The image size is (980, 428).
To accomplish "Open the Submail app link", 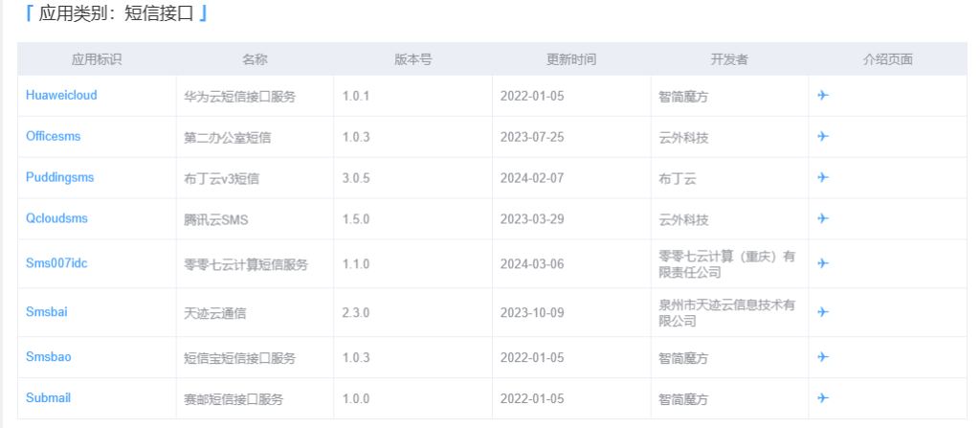I will [x=48, y=398].
